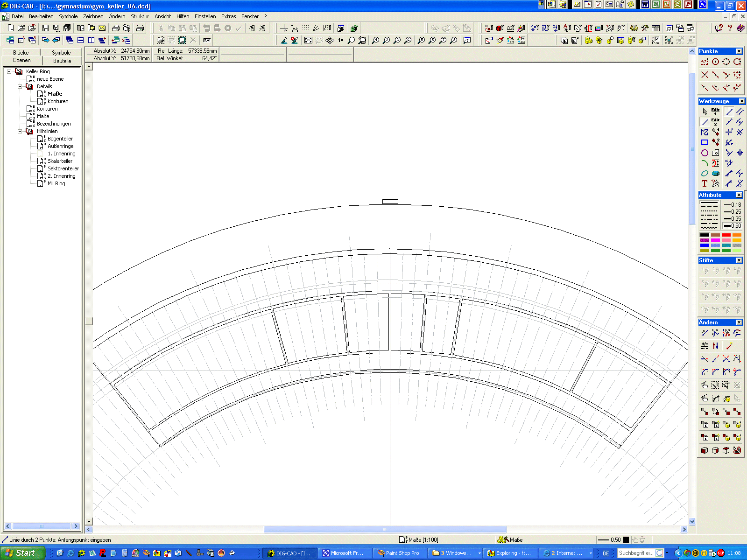Select the Sektorenteiler layer
This screenshot has width=747, height=560.
[x=63, y=168]
